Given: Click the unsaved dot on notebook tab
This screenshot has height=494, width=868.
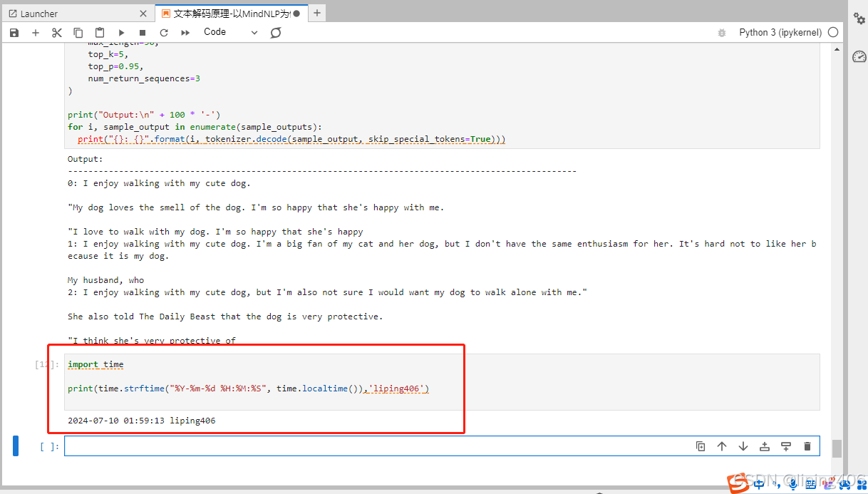Looking at the screenshot, I should (296, 14).
